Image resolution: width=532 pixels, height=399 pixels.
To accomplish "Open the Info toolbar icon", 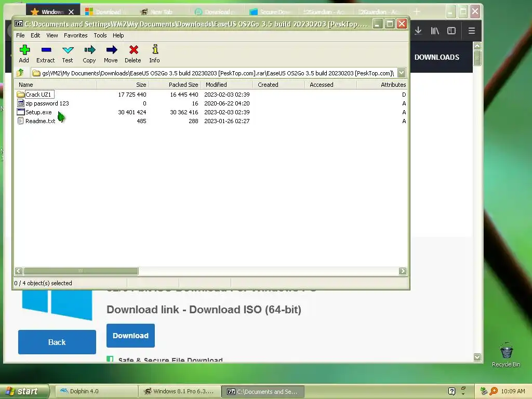I will pyautogui.click(x=155, y=49).
